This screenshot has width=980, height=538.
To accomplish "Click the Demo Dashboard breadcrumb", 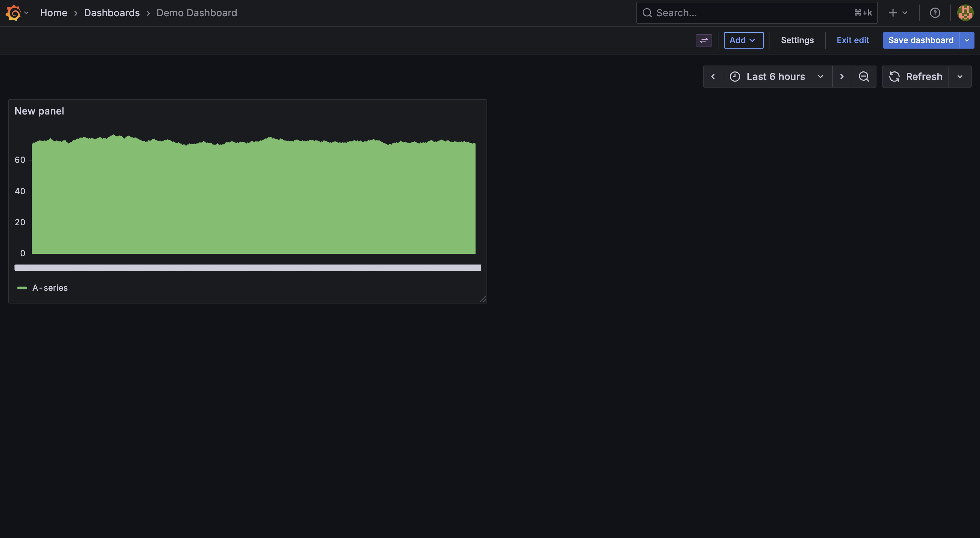I will (x=197, y=13).
